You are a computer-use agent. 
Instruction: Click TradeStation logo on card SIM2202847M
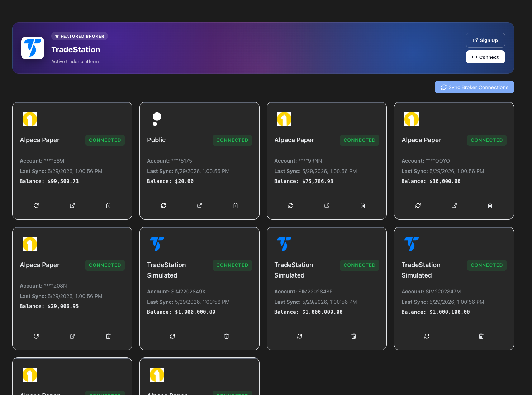[x=412, y=244]
